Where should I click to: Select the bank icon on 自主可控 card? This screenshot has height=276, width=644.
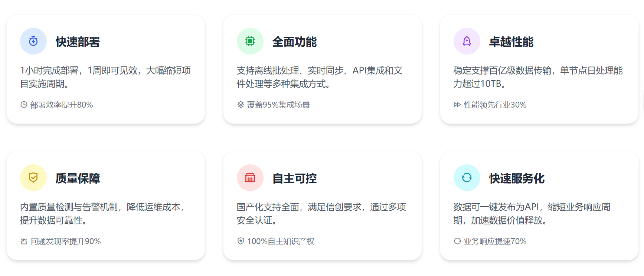click(250, 178)
